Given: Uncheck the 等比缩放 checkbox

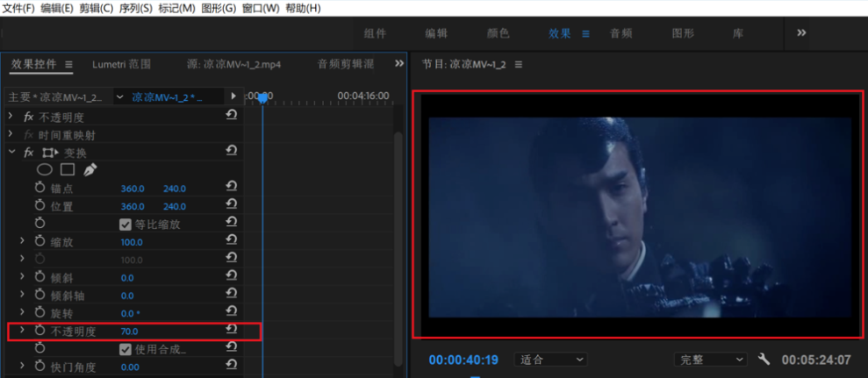Looking at the screenshot, I should tap(126, 225).
